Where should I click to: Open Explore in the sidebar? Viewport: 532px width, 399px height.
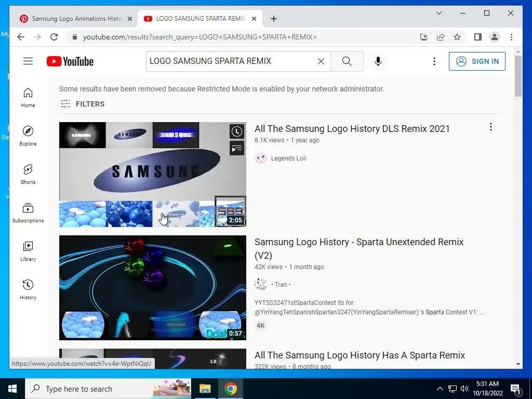click(28, 136)
